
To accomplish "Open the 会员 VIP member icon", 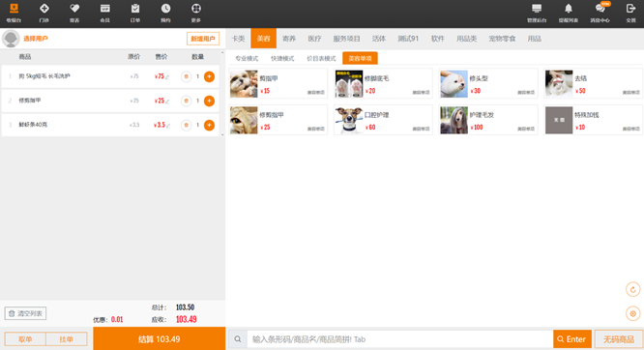I will pos(104,14).
